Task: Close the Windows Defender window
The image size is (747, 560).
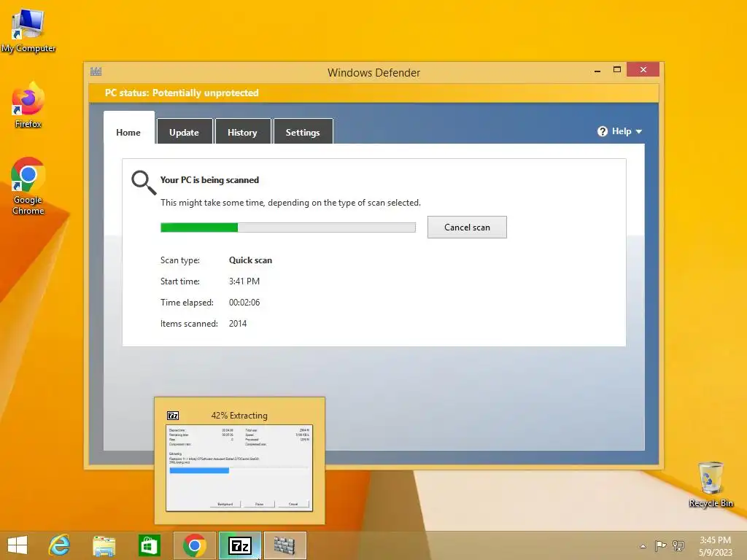Action: (x=643, y=69)
